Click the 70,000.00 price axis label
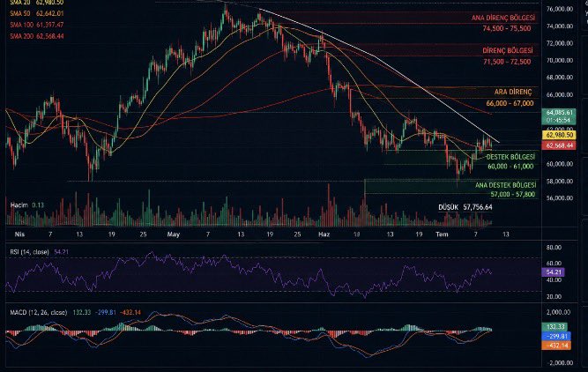The width and height of the screenshot is (588, 372). (560, 60)
